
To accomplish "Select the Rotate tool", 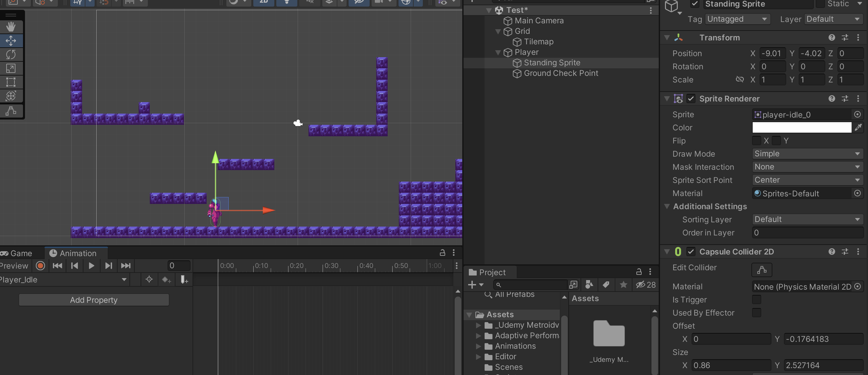I will pos(11,54).
